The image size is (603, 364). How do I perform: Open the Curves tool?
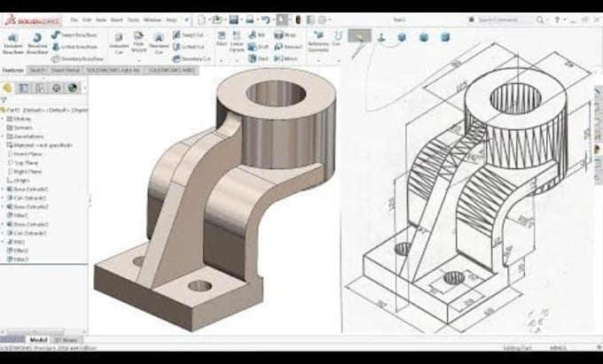(337, 39)
